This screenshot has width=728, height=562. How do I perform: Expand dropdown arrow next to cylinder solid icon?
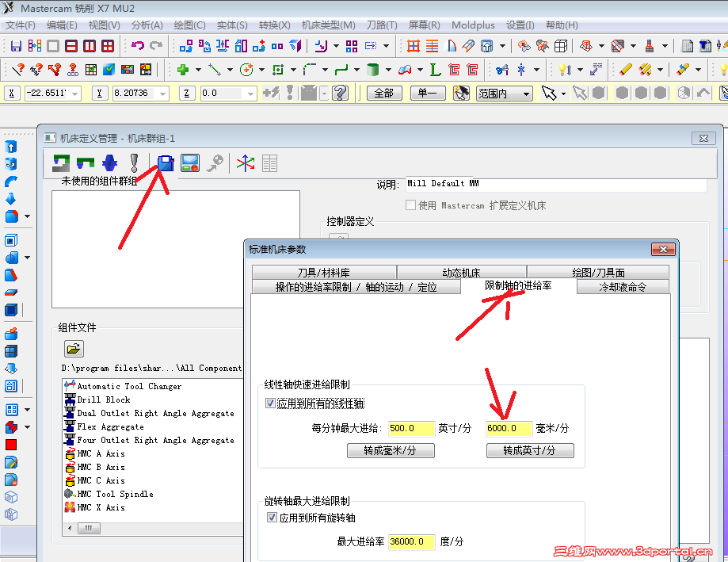(388, 70)
